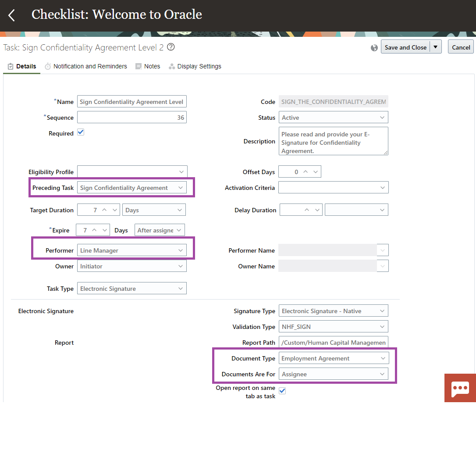Open the Expire After assigned dropdown

pyautogui.click(x=160, y=230)
